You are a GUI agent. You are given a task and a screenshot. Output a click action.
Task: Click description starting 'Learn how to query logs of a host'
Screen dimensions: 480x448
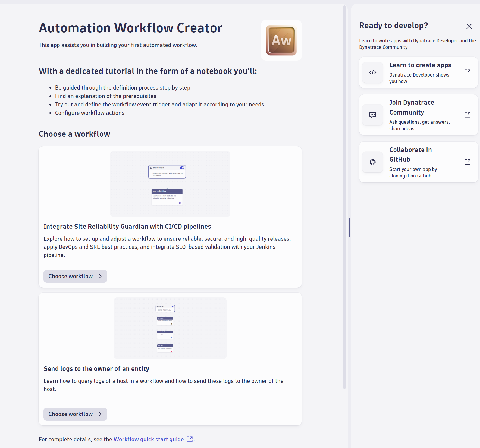pos(164,385)
